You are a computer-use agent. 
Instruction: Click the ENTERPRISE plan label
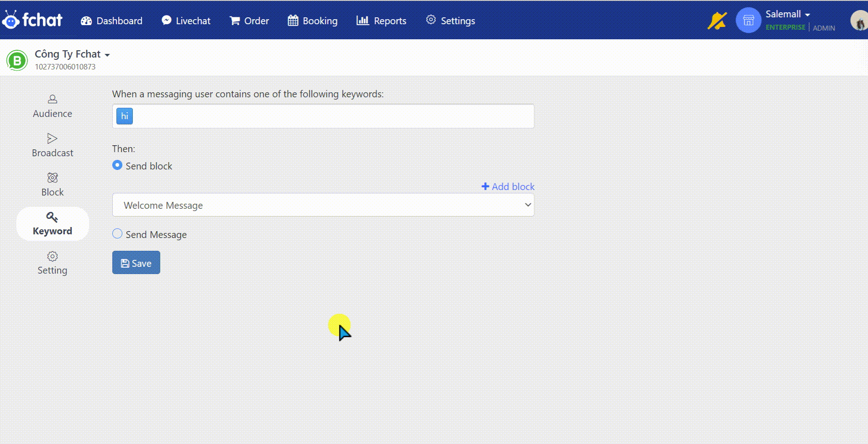785,27
